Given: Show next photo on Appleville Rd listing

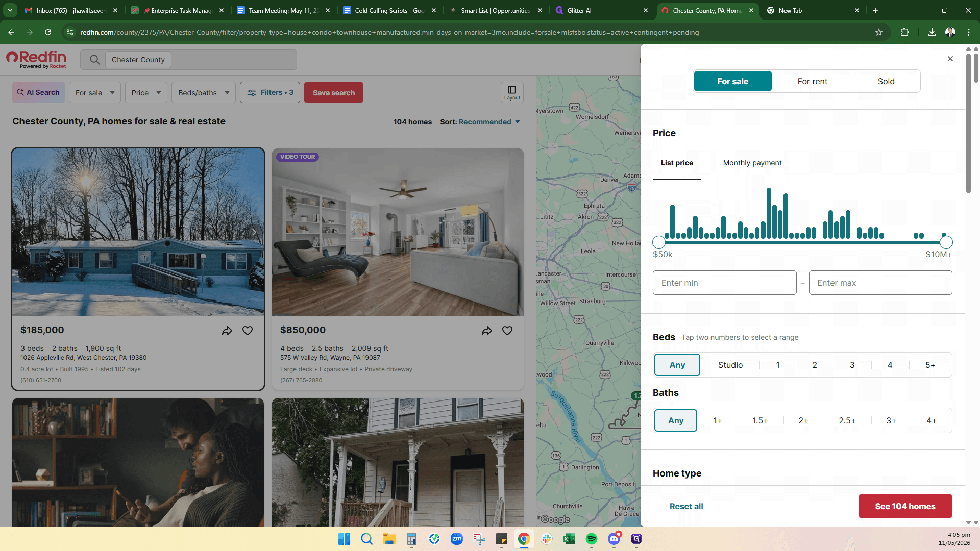Looking at the screenshot, I should coord(254,232).
